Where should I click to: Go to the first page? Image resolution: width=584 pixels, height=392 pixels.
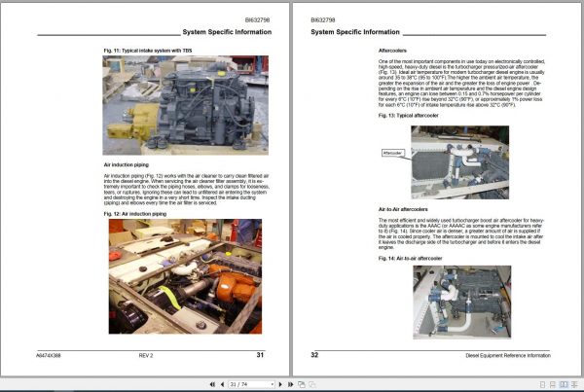click(212, 384)
